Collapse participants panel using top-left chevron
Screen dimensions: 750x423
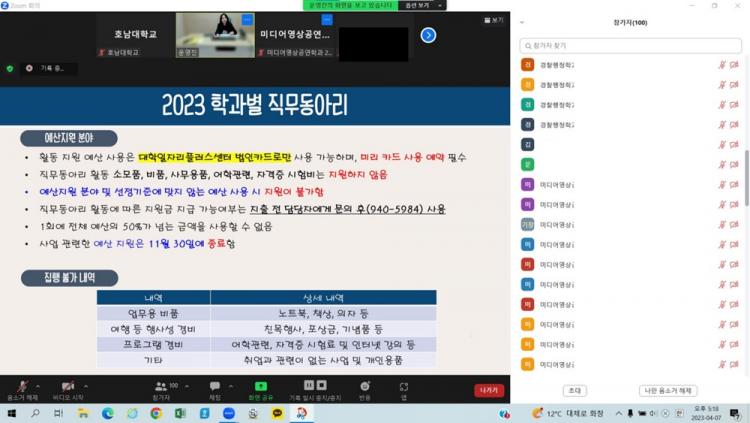[x=522, y=21]
